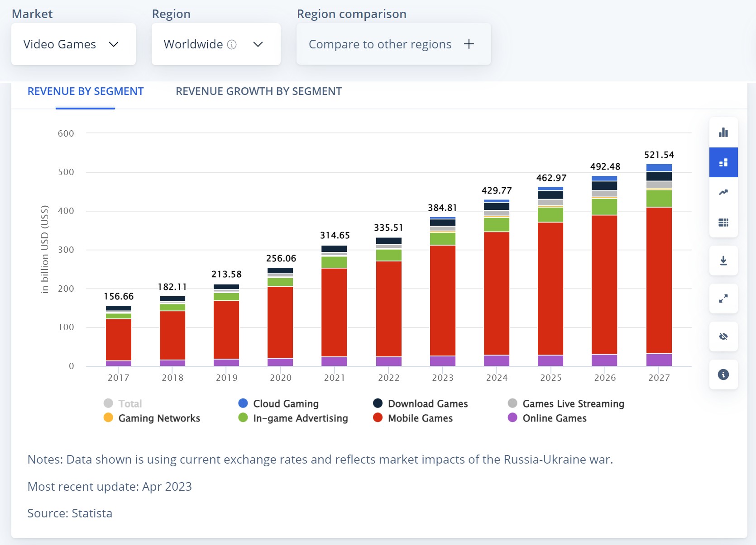Open the Video Games market dropdown
The height and width of the screenshot is (545, 756).
[73, 44]
